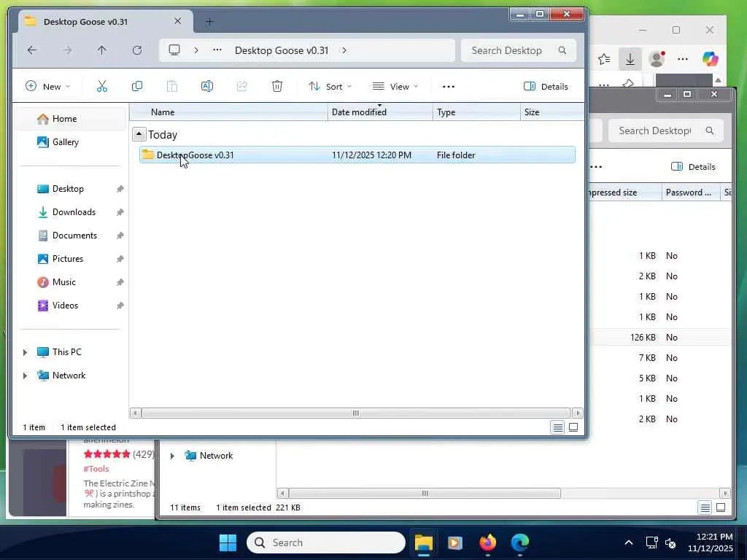Open File Explorer from the taskbar
The image size is (747, 560).
[x=423, y=542]
